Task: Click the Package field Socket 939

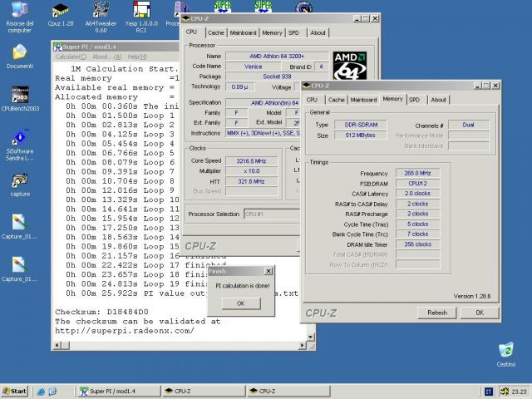Action: (277, 76)
